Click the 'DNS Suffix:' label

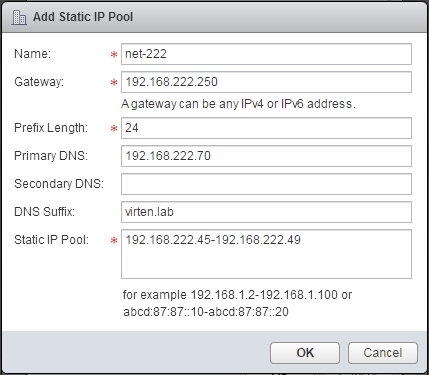click(x=44, y=212)
